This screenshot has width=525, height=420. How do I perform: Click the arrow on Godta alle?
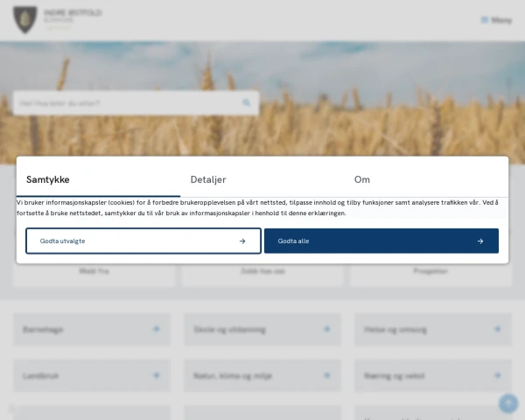480,241
